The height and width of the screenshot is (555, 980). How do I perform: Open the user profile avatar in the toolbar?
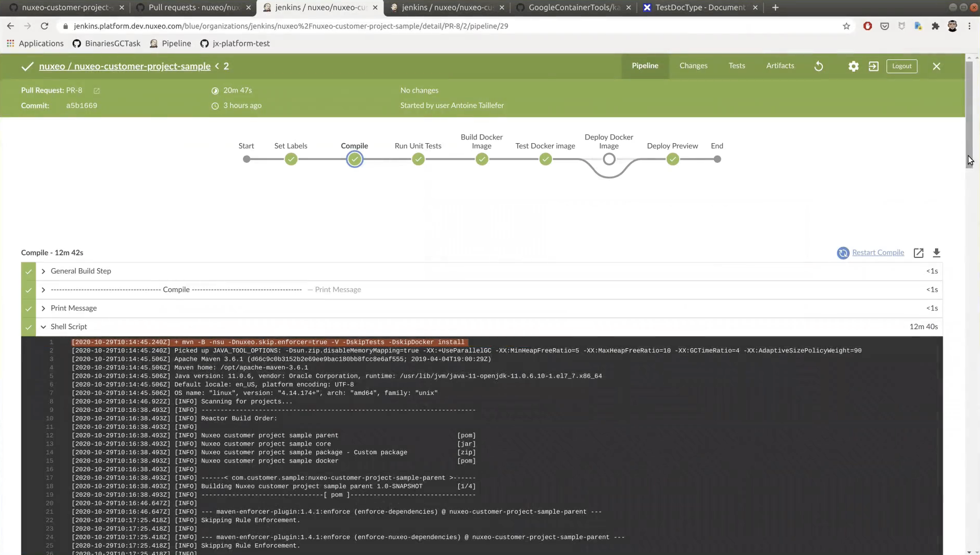(952, 26)
